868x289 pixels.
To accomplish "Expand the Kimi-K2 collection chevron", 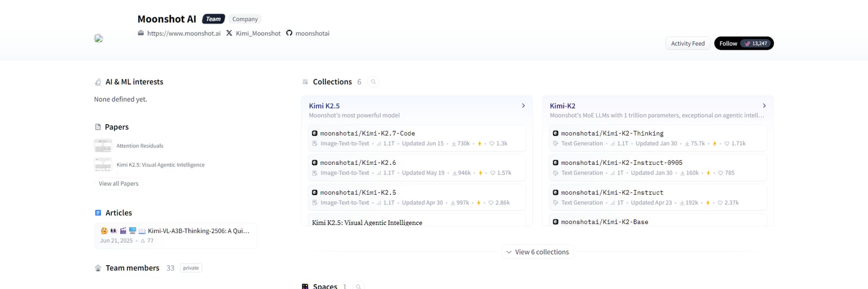I will 764,106.
